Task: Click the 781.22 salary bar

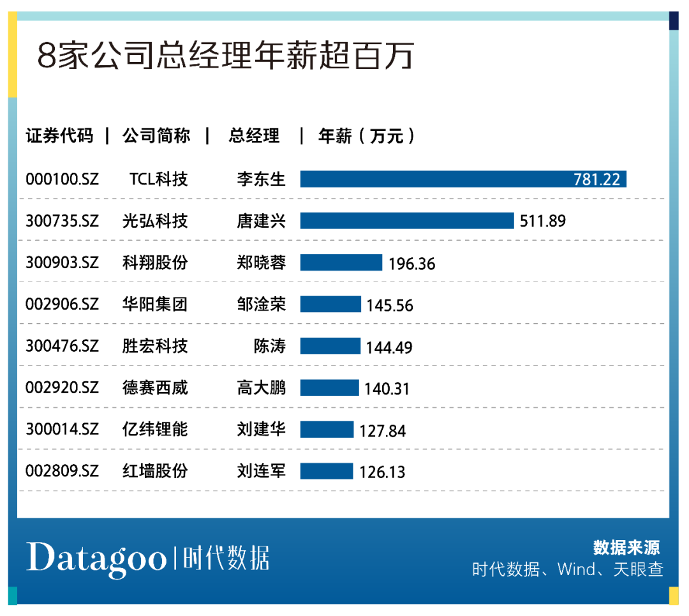Action: point(463,179)
